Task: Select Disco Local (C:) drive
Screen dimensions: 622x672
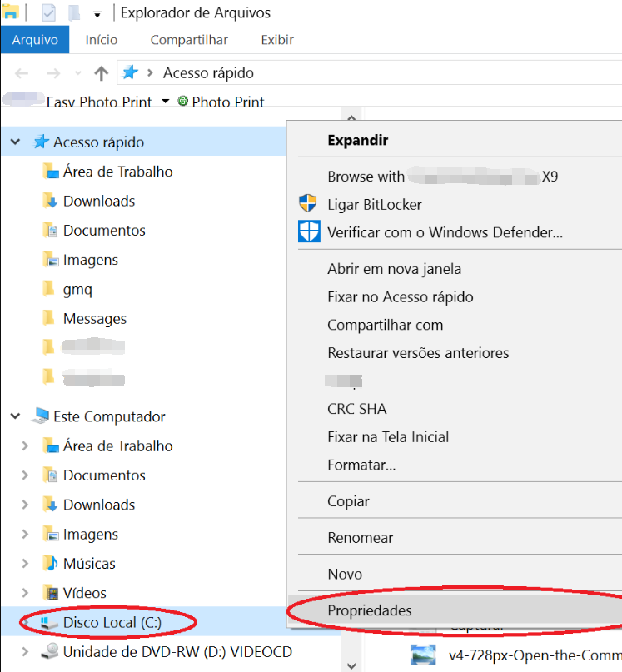Action: coord(112,622)
